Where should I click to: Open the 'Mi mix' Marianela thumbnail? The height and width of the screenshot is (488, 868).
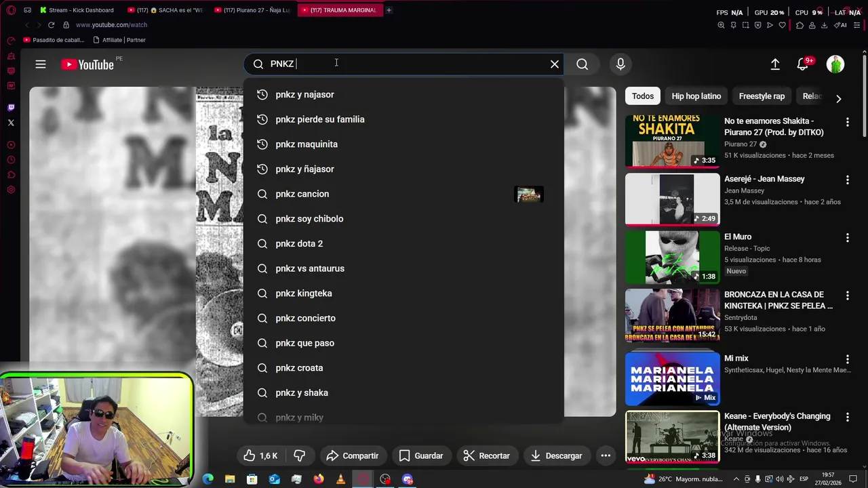coord(672,378)
